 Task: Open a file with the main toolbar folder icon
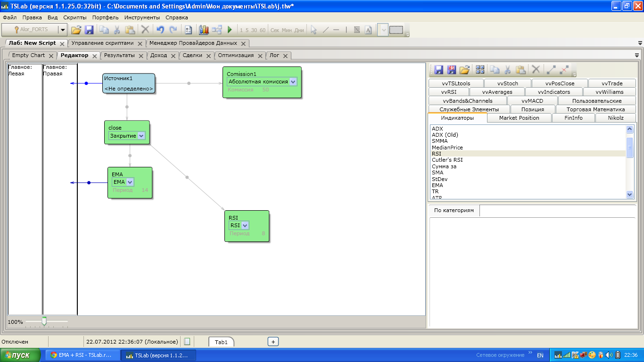[76, 30]
